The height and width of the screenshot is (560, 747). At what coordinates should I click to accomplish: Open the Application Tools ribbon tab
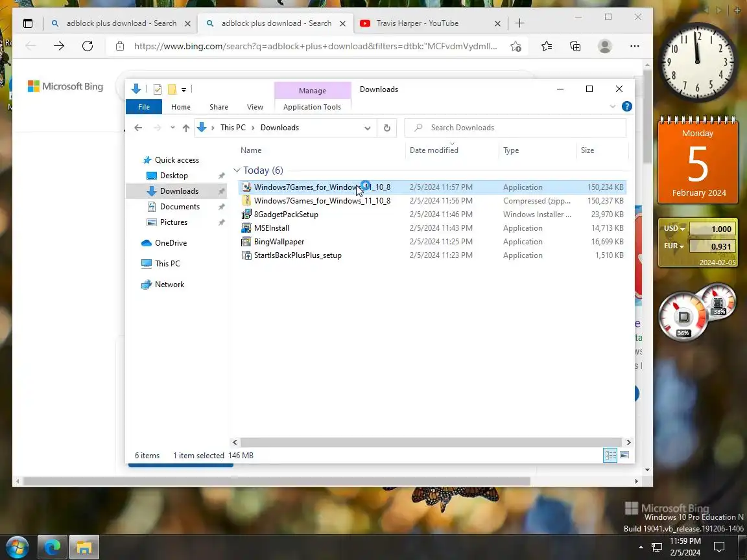tap(312, 107)
